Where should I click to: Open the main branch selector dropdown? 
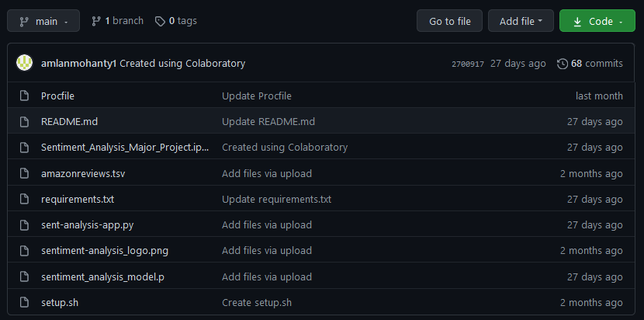43,21
